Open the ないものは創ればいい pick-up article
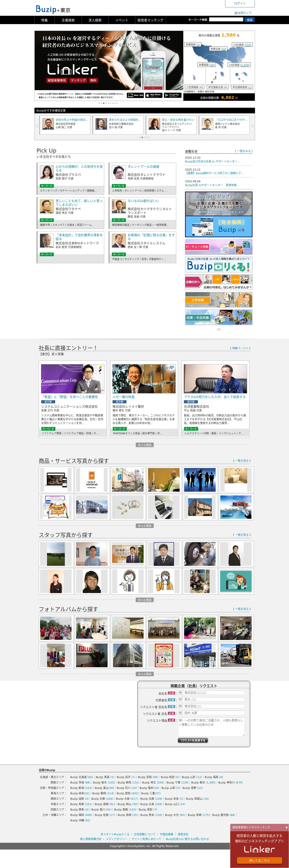The width and height of the screenshot is (289, 868). click(x=143, y=201)
